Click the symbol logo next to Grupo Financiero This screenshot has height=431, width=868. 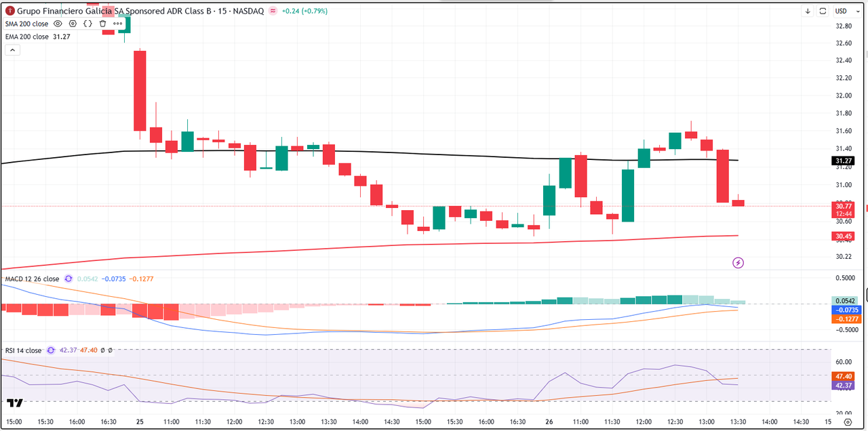[x=10, y=11]
